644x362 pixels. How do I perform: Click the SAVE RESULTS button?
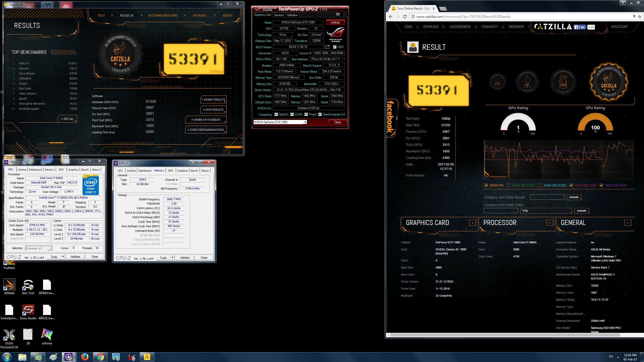coord(213,110)
